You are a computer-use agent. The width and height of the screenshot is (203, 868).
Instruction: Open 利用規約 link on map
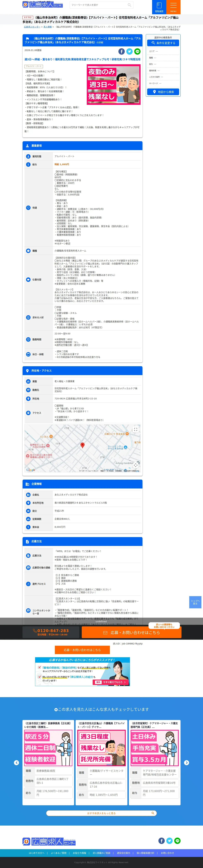coord(119,471)
